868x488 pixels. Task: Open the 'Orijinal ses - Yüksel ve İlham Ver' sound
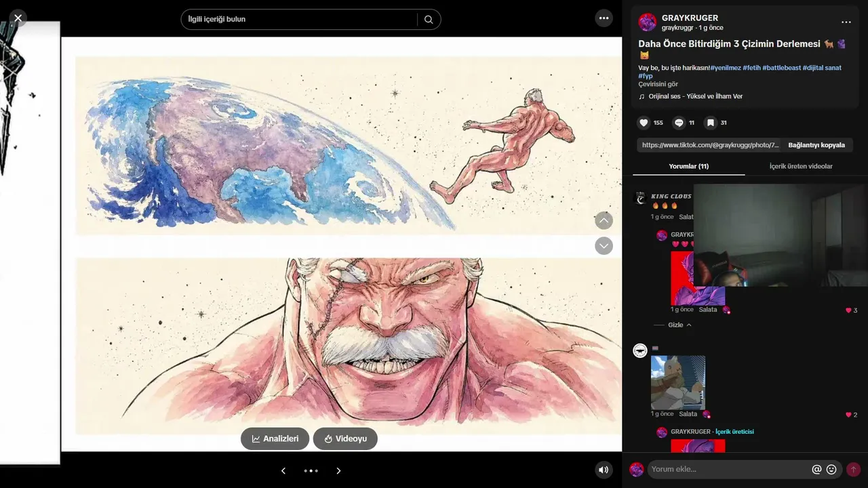pos(695,96)
